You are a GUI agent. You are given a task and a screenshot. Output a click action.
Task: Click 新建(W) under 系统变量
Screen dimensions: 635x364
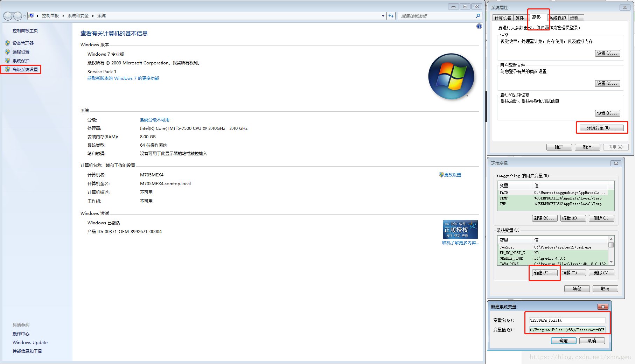pyautogui.click(x=545, y=273)
